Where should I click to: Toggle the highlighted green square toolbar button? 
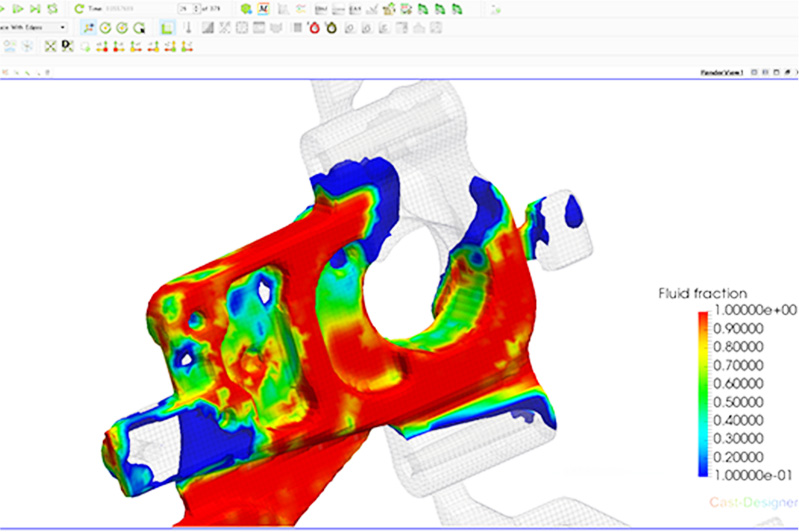(167, 27)
